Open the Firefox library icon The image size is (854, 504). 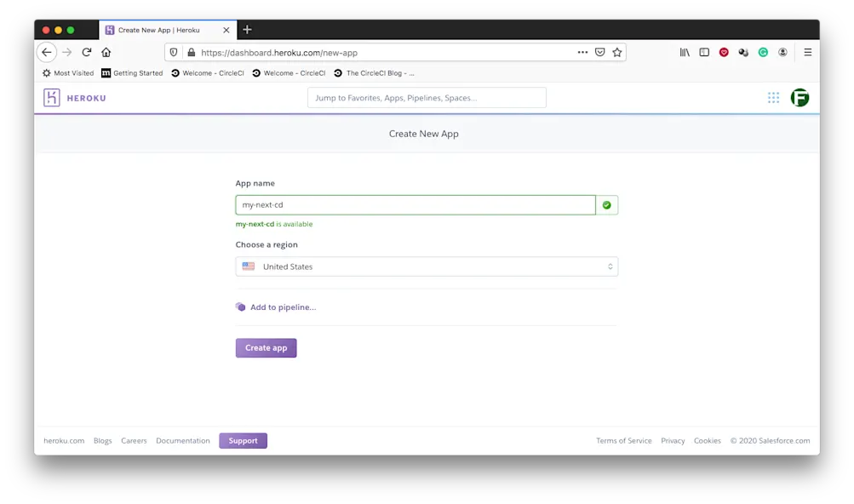point(684,52)
